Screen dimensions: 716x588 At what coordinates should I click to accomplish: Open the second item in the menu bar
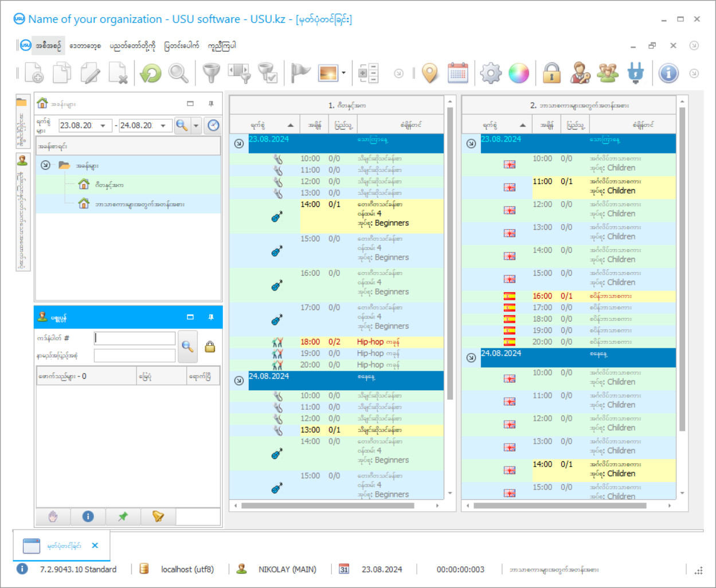85,46
